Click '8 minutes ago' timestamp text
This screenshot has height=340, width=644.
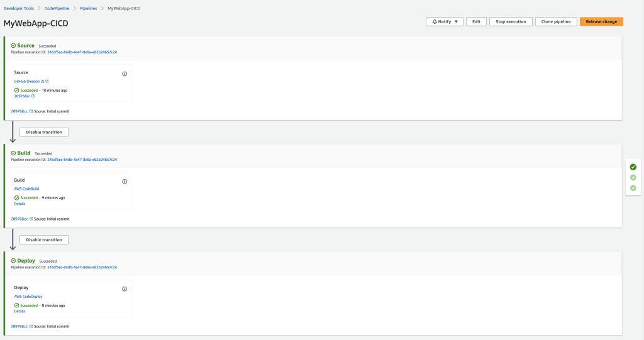[x=53, y=305]
